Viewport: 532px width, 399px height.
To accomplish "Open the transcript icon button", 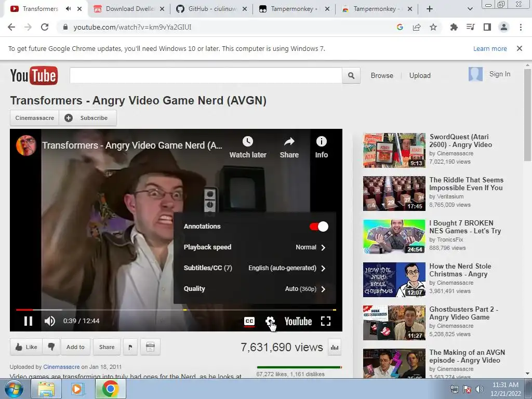I will coord(150,347).
